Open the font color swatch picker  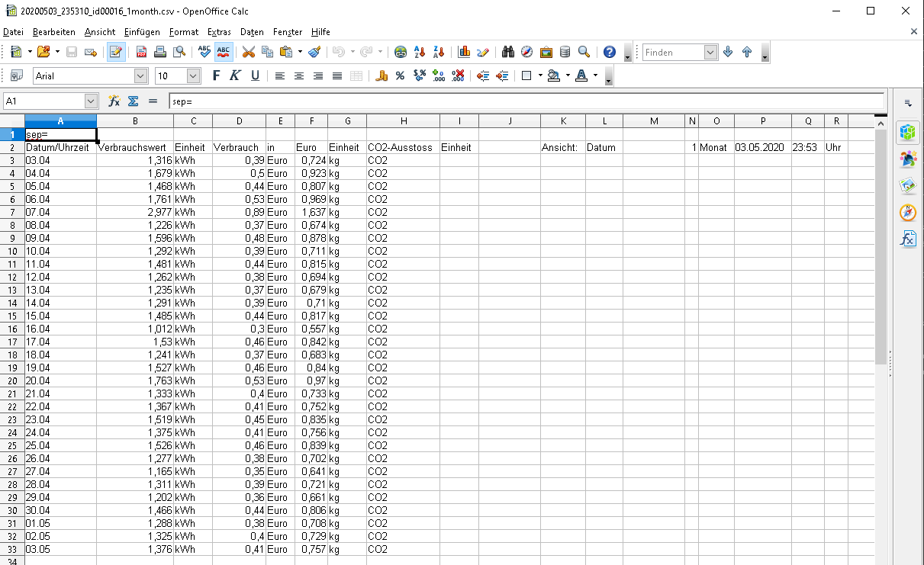coord(582,75)
